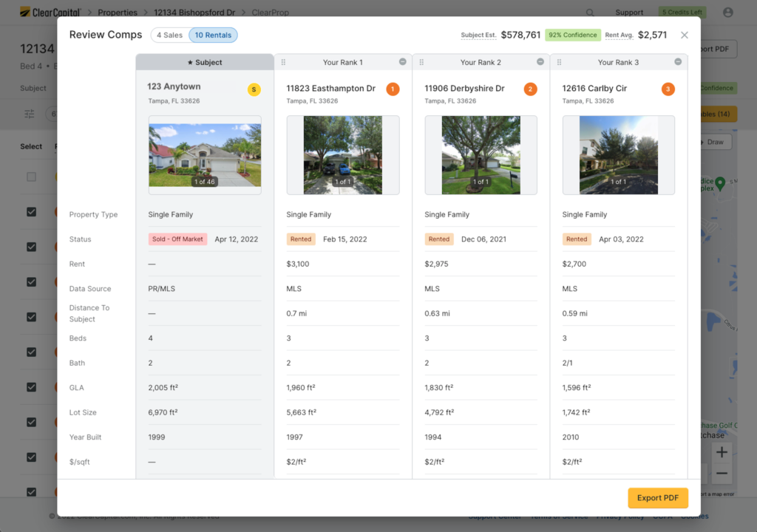Open the 12616 Carlby Cir photo
The image size is (757, 532).
point(619,155)
